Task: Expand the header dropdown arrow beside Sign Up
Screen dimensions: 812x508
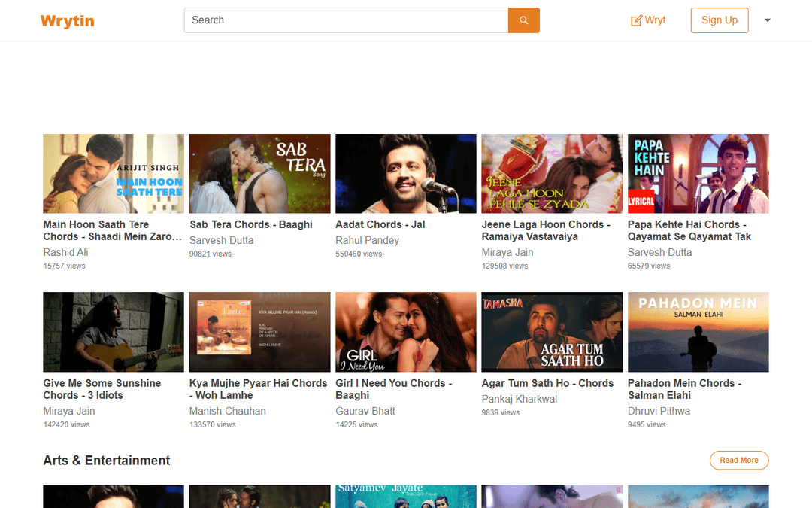Action: tap(768, 20)
